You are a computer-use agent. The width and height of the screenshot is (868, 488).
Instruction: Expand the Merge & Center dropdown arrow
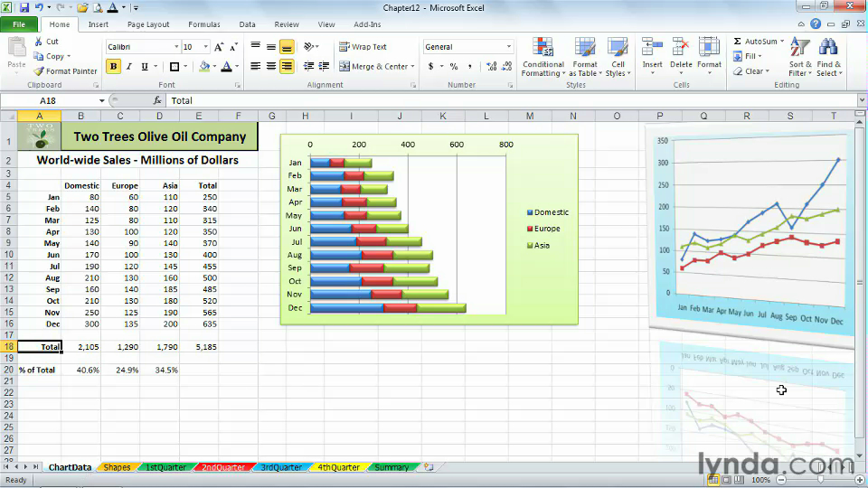pos(413,66)
